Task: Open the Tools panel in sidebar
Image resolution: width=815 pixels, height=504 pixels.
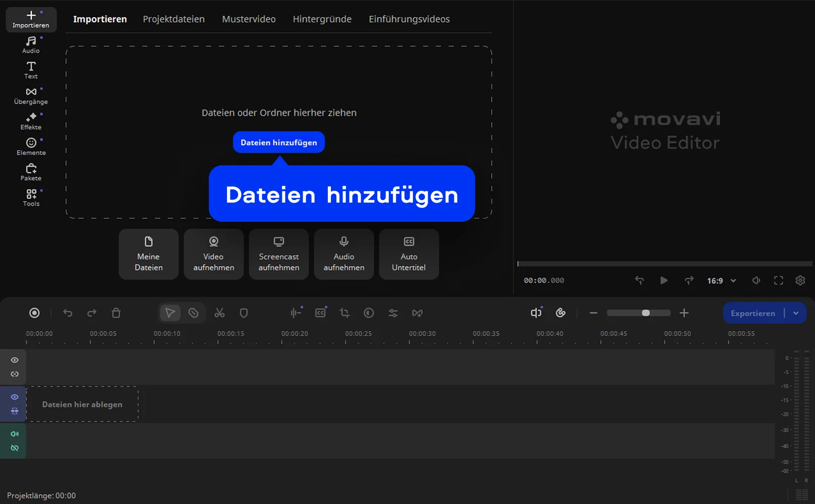Action: tap(31, 198)
